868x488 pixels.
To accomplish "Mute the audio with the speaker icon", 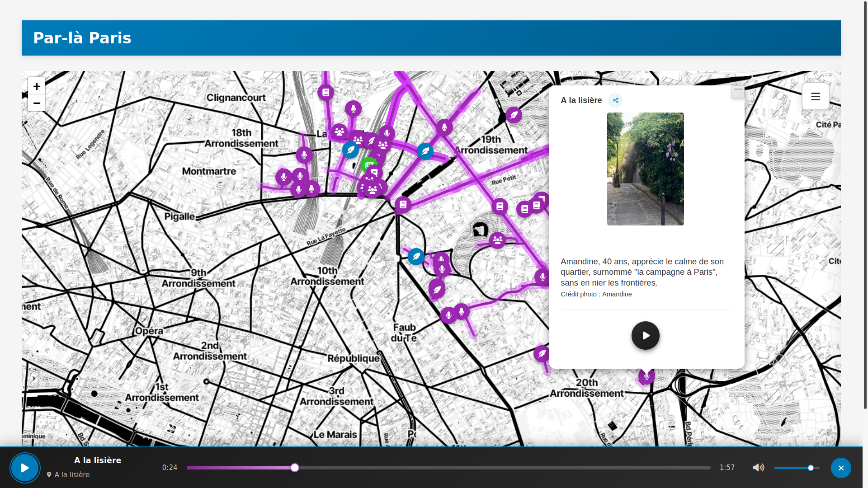I will 758,468.
